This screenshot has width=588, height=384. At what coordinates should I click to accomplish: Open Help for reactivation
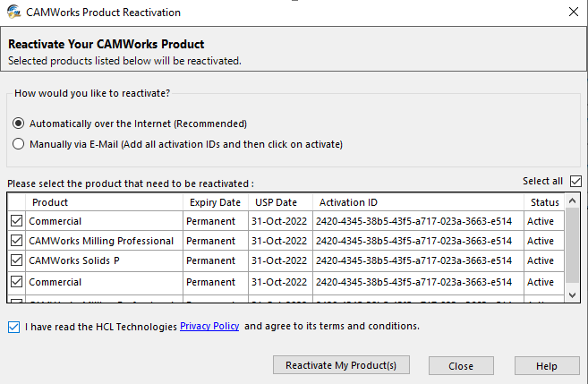coord(547,366)
